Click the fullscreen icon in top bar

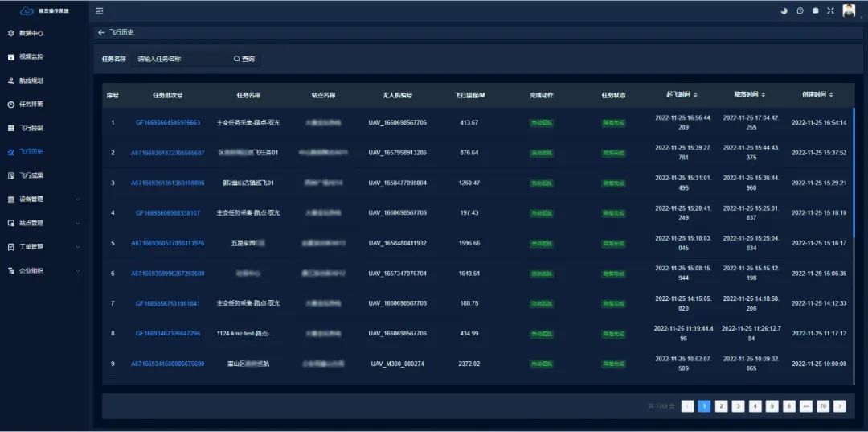(830, 10)
